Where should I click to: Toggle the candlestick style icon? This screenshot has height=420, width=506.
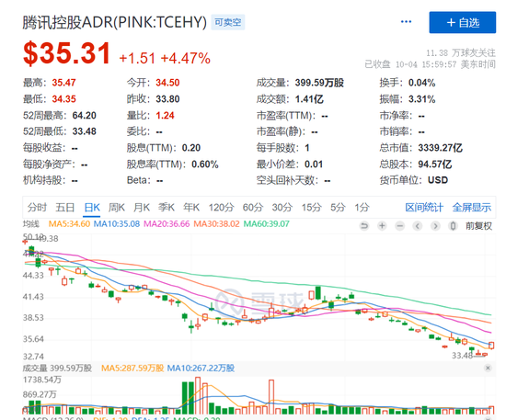[x=453, y=226]
